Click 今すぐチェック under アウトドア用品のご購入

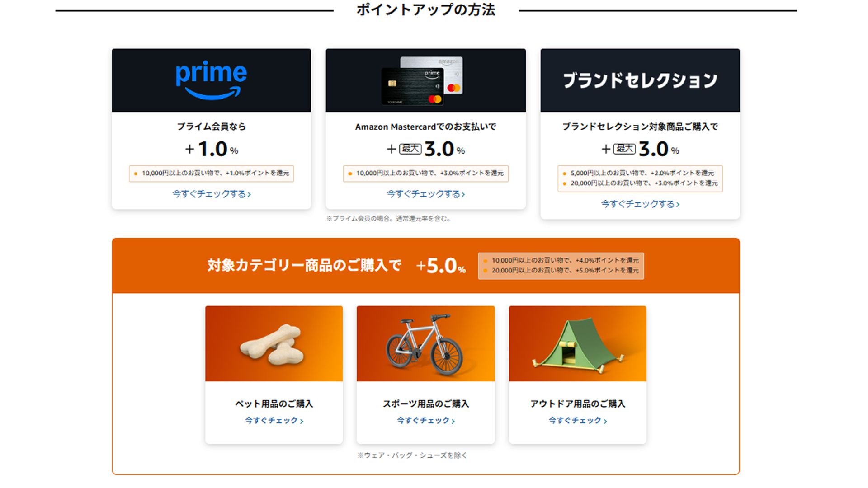[x=577, y=421]
